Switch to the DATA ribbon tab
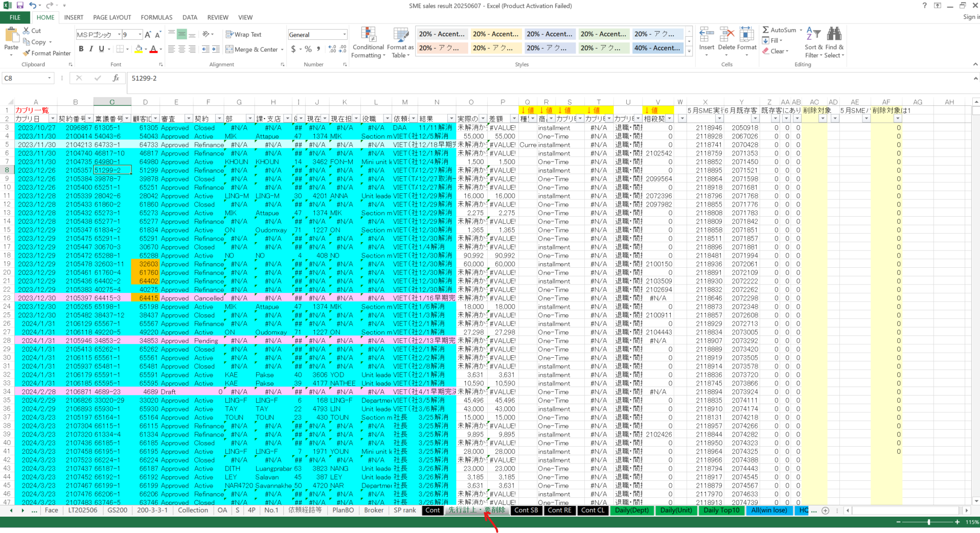 point(190,17)
